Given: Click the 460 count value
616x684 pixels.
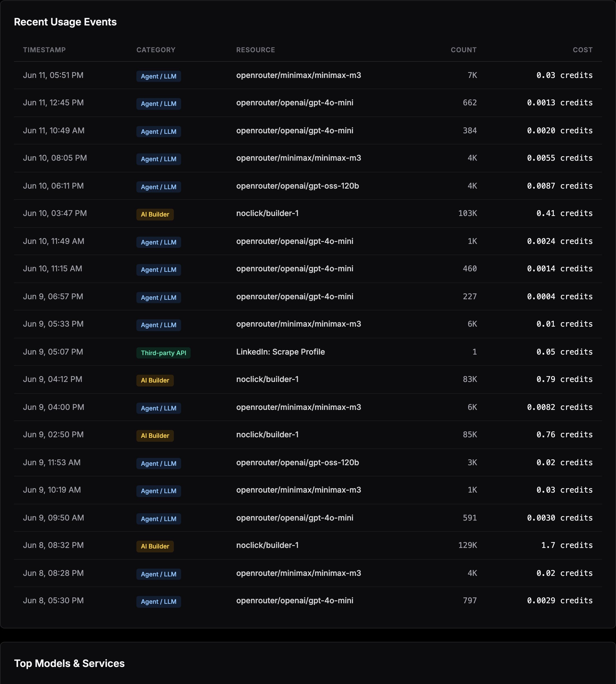Looking at the screenshot, I should (x=470, y=269).
